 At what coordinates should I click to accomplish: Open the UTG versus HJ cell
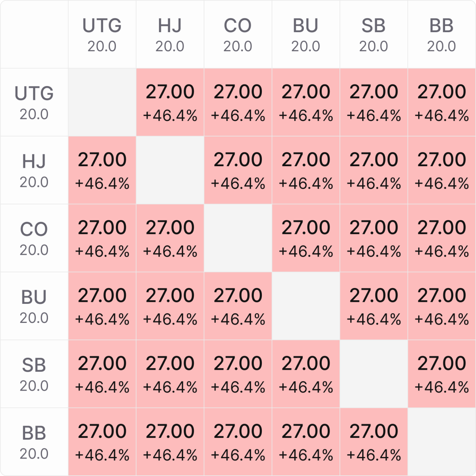tap(170, 102)
